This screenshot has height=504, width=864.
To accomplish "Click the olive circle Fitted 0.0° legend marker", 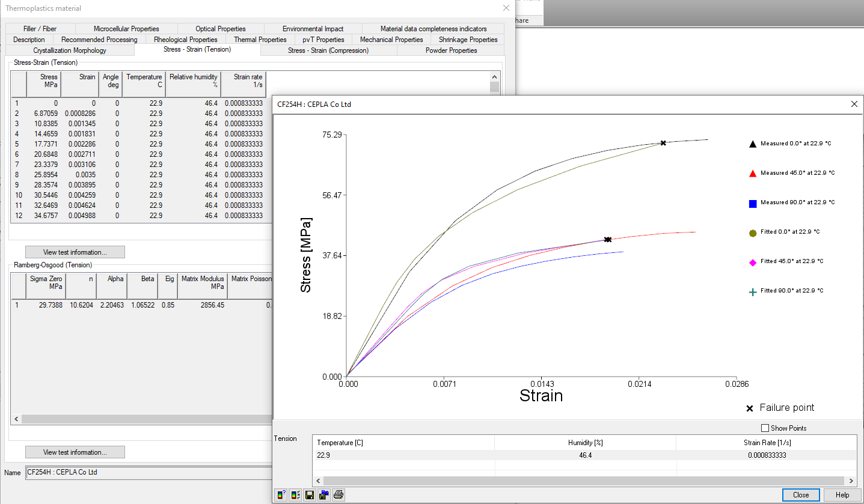I will [x=752, y=232].
